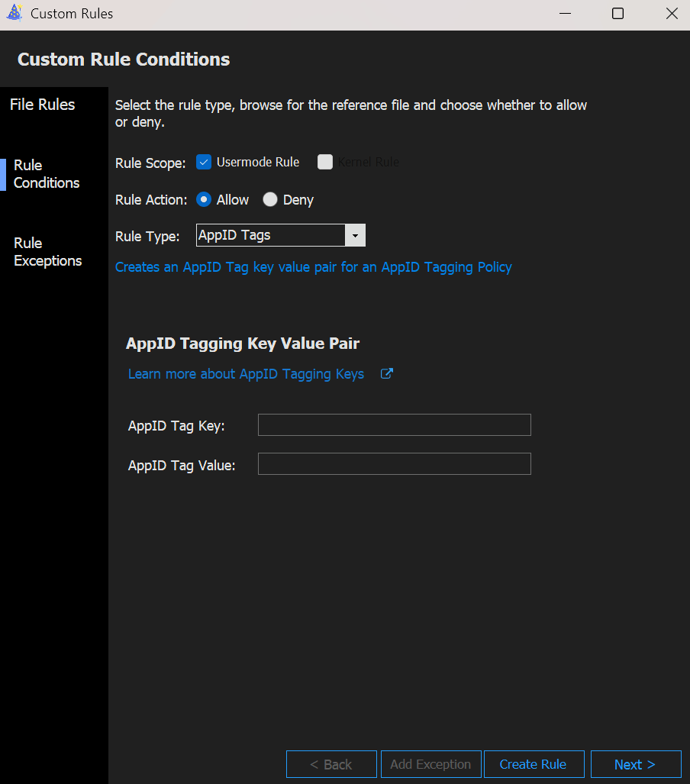690x784 pixels.
Task: Click the external link icon beside Learn more
Action: click(x=387, y=374)
